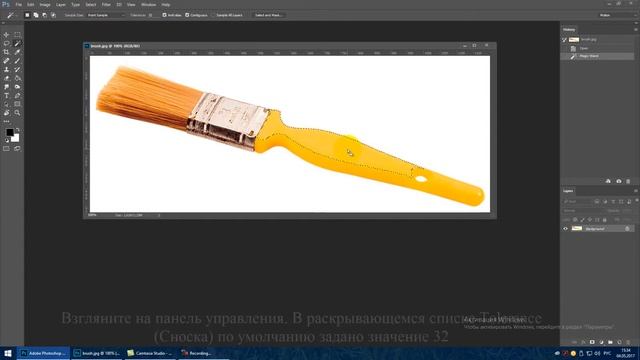640x360 pixels.
Task: Toggle Quick Mask mode
Action: point(6,149)
